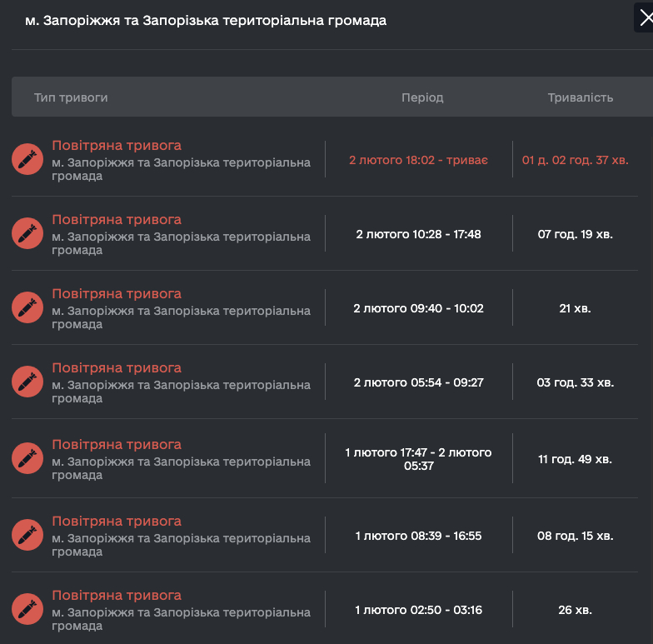Click the "Період" column header
Viewport: 653px width, 644px height.
(422, 97)
